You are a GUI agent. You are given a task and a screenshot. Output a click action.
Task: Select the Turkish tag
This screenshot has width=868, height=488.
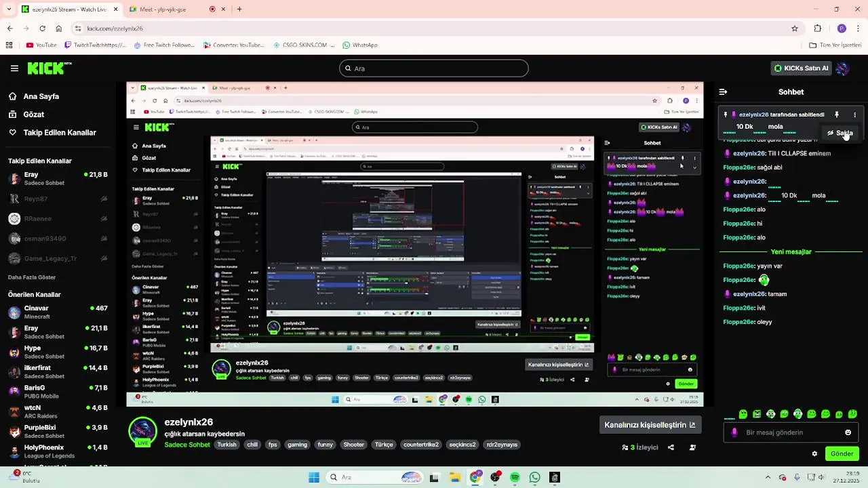(x=226, y=445)
